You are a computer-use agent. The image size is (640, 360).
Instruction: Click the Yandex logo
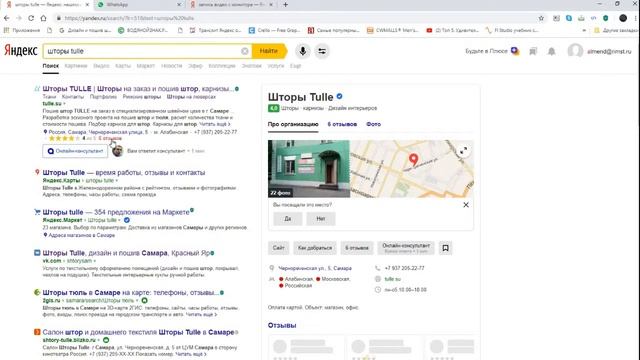[20, 51]
